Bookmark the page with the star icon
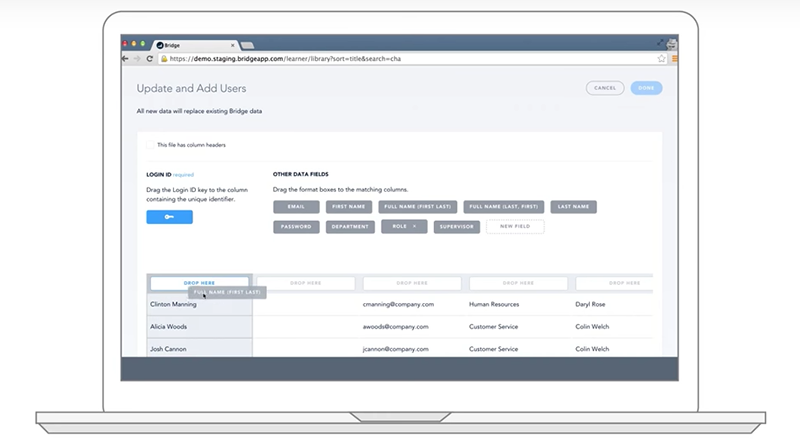Viewport: 800px width, 444px height. click(x=663, y=59)
